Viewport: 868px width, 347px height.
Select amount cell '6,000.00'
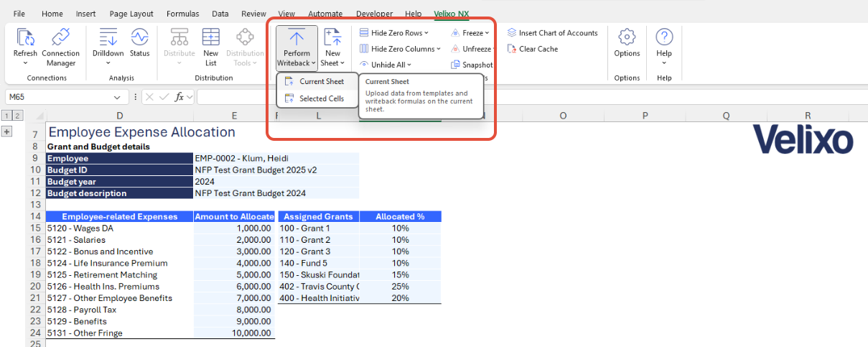point(235,286)
